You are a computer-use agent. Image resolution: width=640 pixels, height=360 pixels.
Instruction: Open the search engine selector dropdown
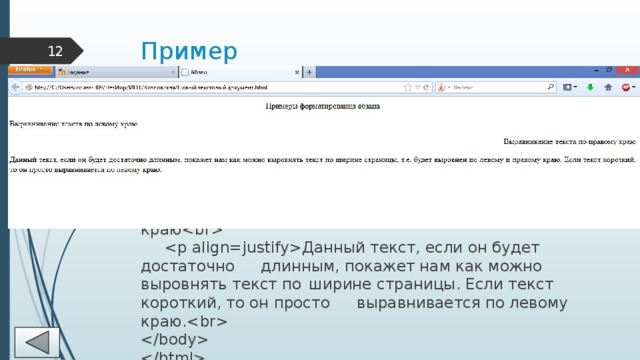pos(443,87)
